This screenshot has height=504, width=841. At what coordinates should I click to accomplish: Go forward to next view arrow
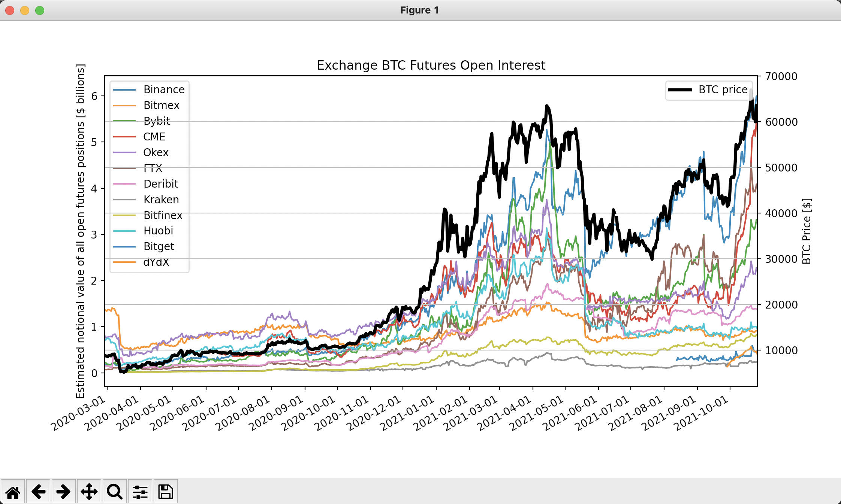click(64, 492)
